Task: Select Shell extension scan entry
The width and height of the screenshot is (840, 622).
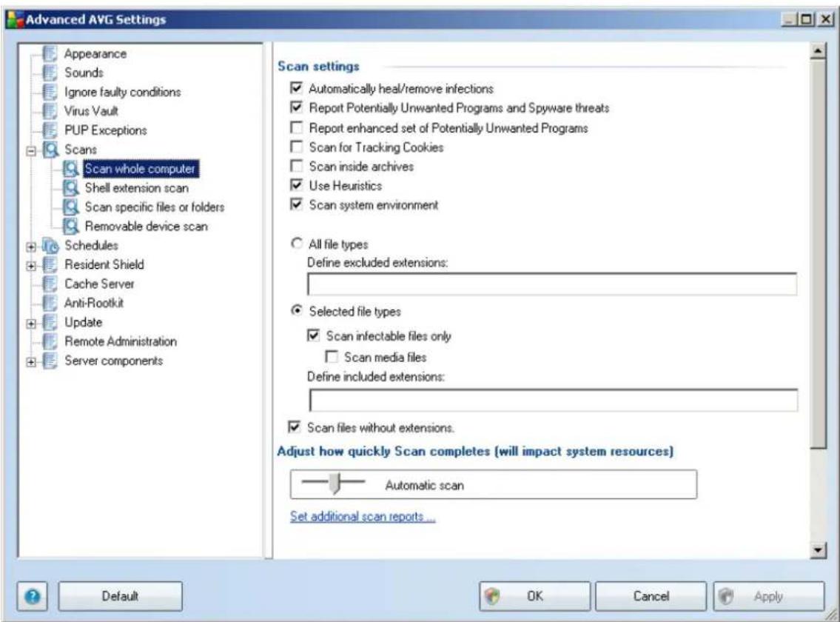Action: click(x=137, y=188)
